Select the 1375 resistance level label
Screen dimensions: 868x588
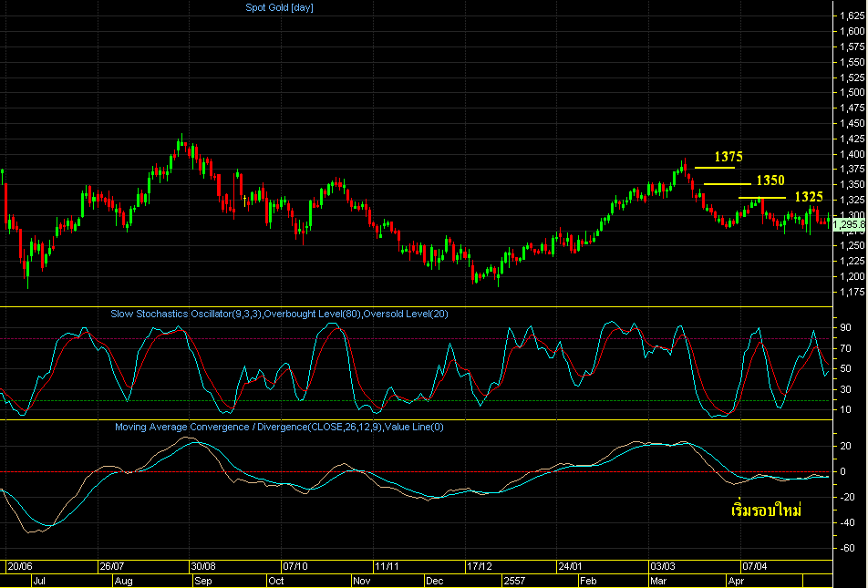coord(728,157)
